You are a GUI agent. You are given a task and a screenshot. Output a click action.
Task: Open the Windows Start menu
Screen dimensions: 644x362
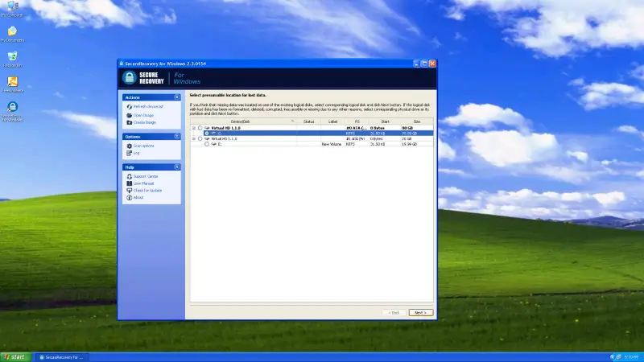click(14, 356)
